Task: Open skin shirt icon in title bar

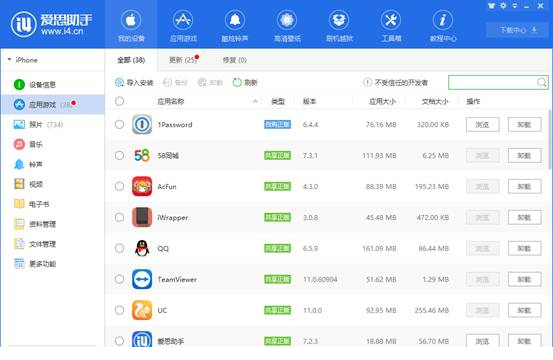Action: click(x=491, y=6)
